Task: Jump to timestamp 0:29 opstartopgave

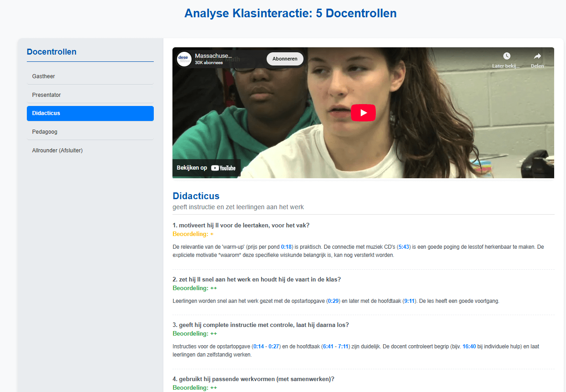Action: pos(334,301)
